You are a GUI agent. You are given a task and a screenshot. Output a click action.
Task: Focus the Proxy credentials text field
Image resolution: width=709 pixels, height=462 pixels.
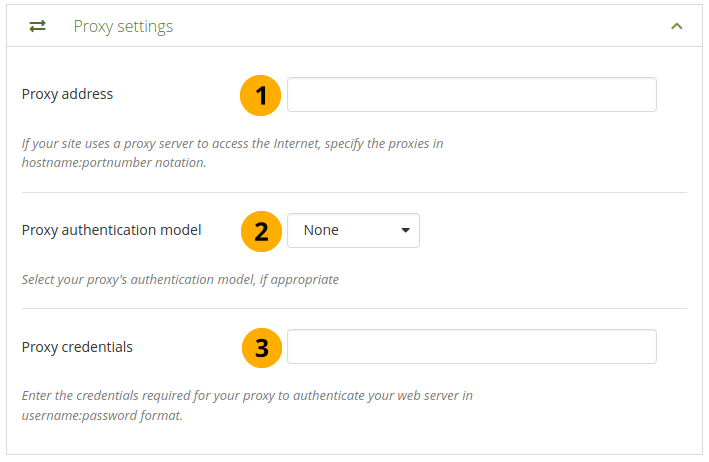[471, 347]
